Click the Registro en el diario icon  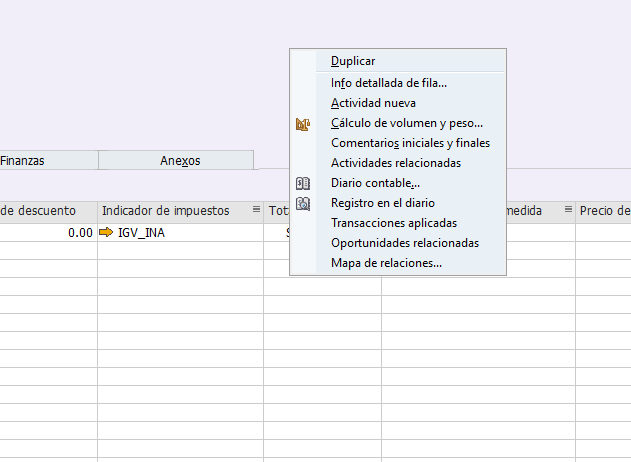click(x=303, y=203)
